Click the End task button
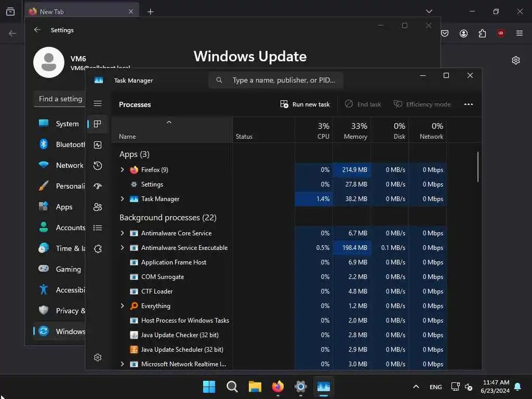532x399 pixels. point(363,104)
